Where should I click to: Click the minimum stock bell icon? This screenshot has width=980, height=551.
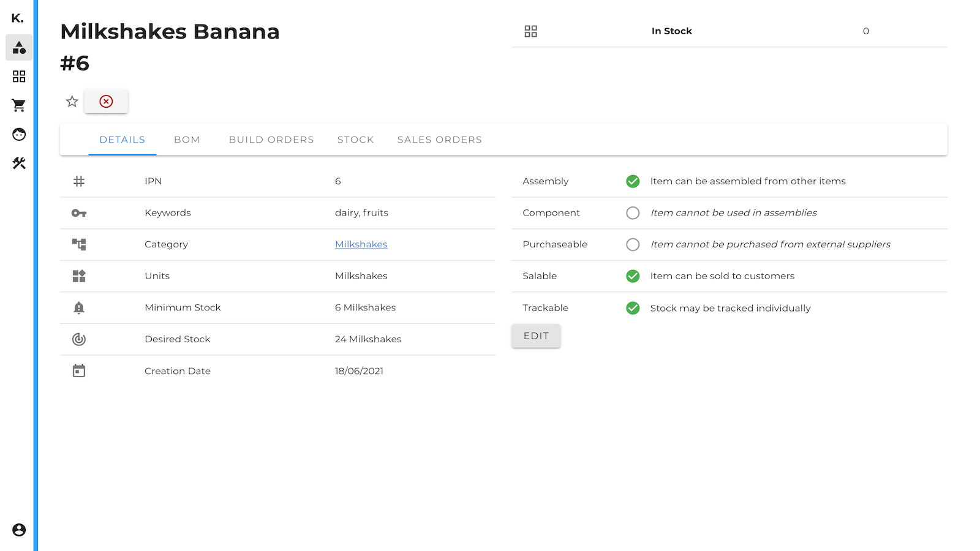coord(78,307)
